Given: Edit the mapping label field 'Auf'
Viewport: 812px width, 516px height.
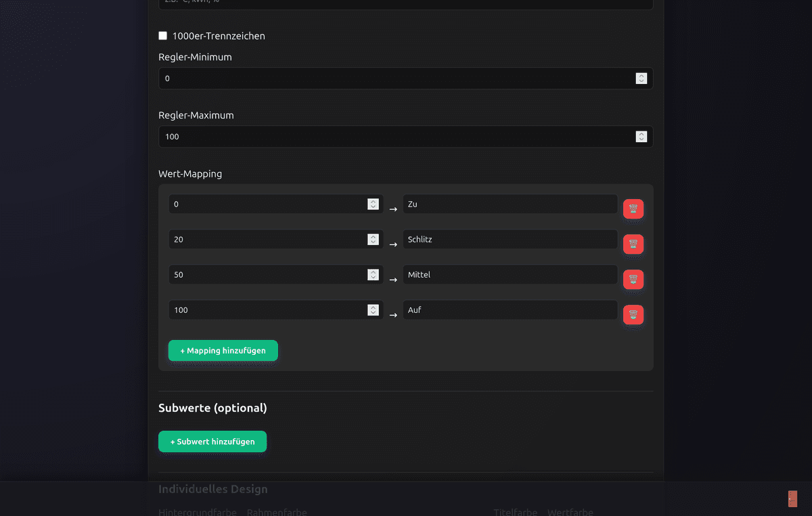Looking at the screenshot, I should tap(510, 309).
